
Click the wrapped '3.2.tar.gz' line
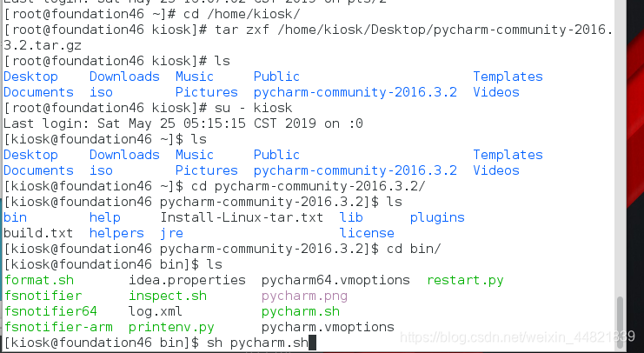(43, 45)
